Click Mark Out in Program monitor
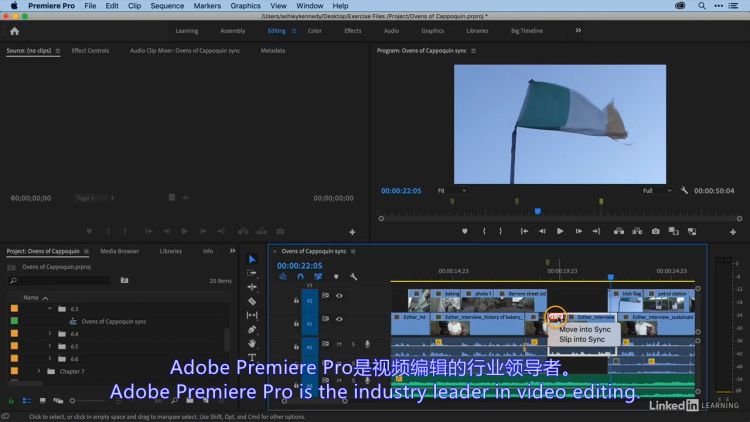Image resolution: width=750 pixels, height=422 pixels. [501, 232]
